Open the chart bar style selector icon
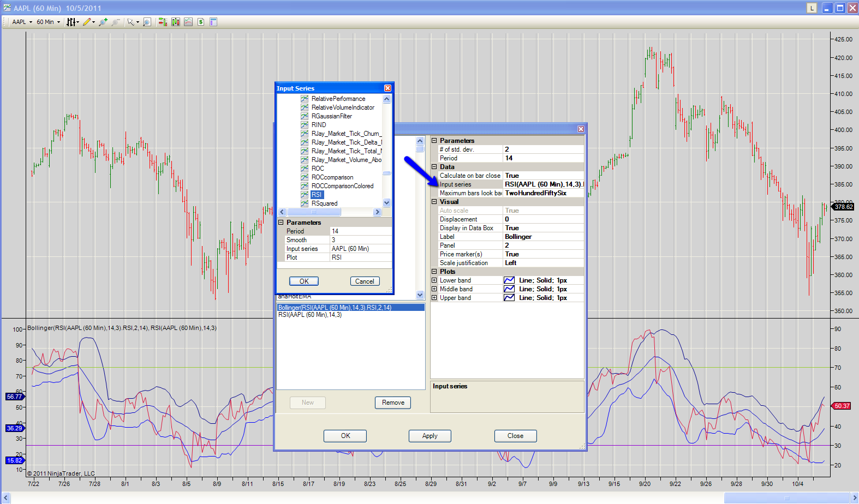Image resolution: width=859 pixels, height=504 pixels. click(x=73, y=22)
